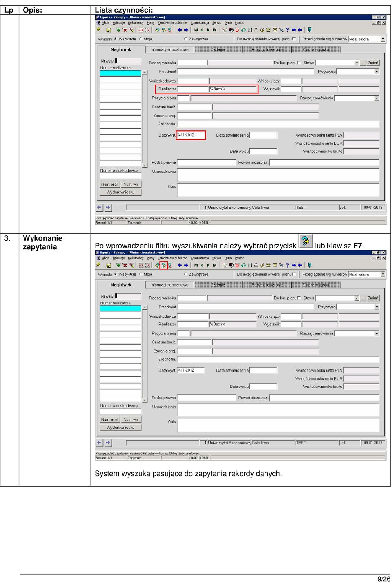Click red D icon in first screenshot toolbar
This screenshot has height=582, width=392.
(237, 30)
